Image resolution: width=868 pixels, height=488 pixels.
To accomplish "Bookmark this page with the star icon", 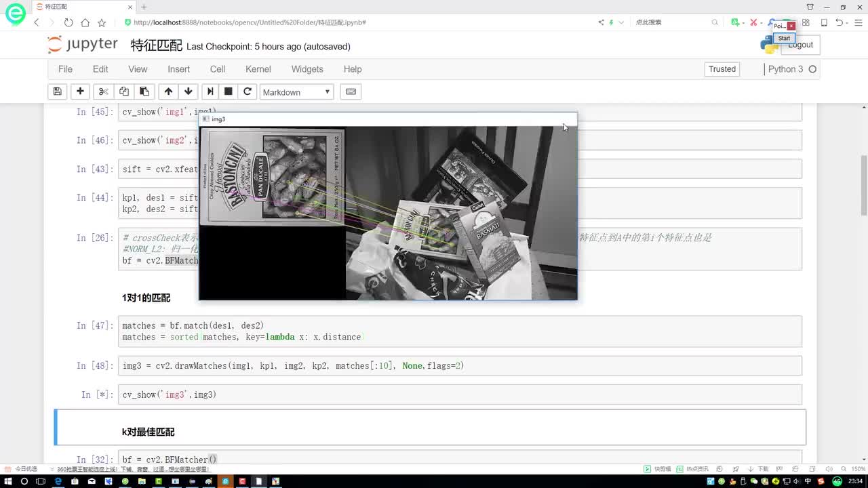I will (x=102, y=22).
